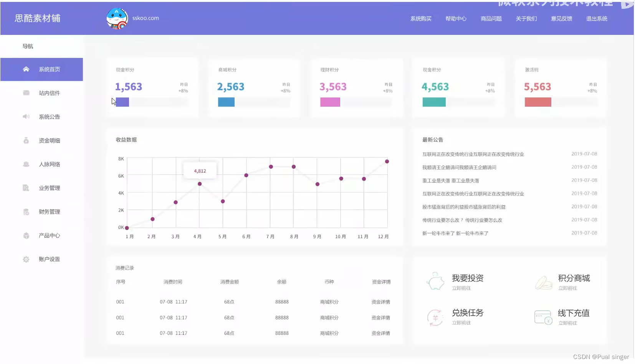The height and width of the screenshot is (364, 635).
Task: Click the gear icon beside 账户设置
Action: tap(26, 259)
